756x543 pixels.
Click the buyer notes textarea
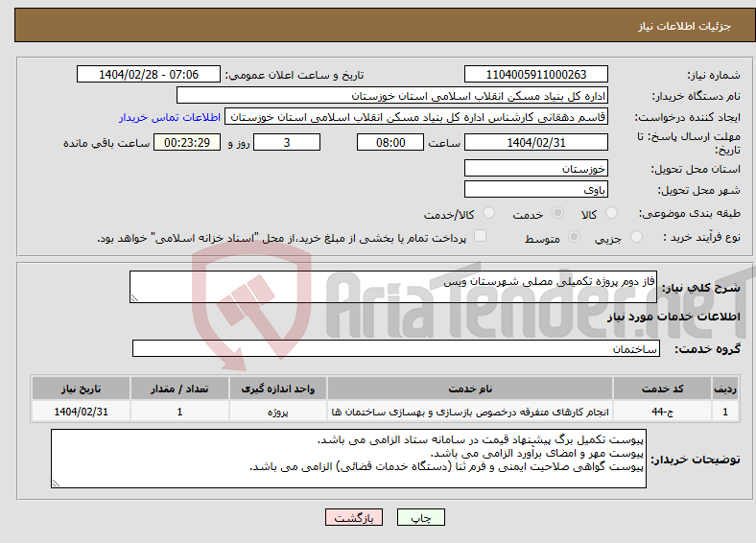coord(348,459)
